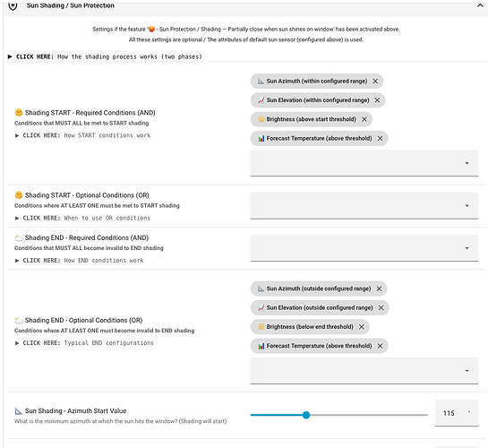Viewport: 488px width, 448px height.
Task: Remove Sun Azimuth (within configured range) chip
Action: click(375, 81)
